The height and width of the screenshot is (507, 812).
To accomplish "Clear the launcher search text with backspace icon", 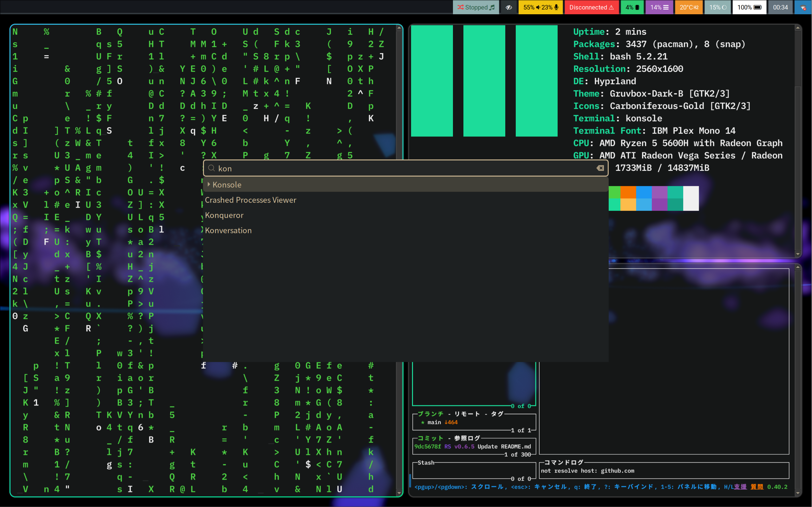I will pyautogui.click(x=600, y=168).
